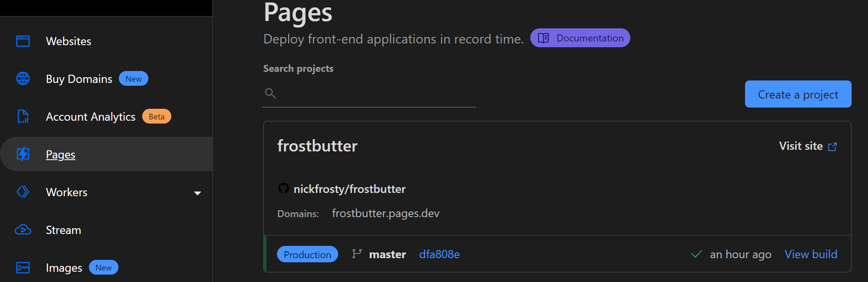Focus the Search projects field
868x282 pixels.
369,94
